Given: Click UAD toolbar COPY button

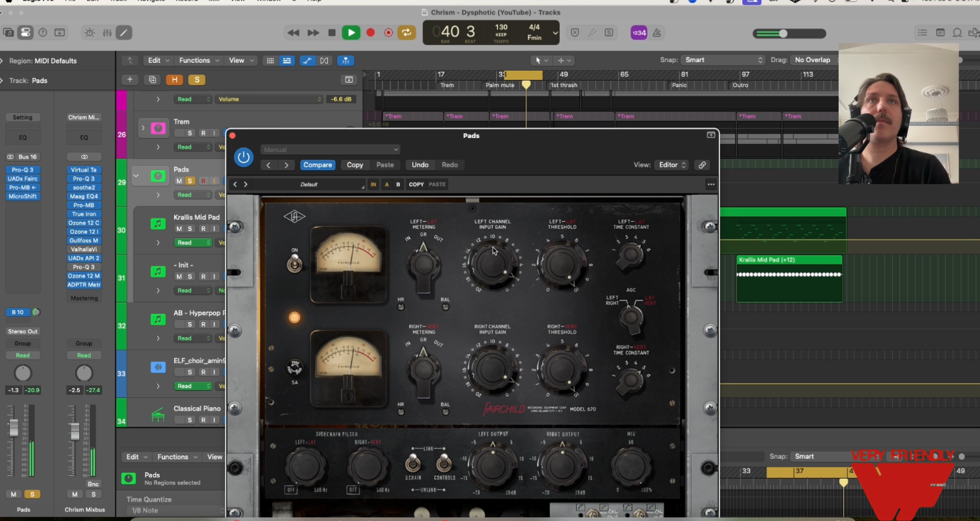Looking at the screenshot, I should click(x=416, y=185).
